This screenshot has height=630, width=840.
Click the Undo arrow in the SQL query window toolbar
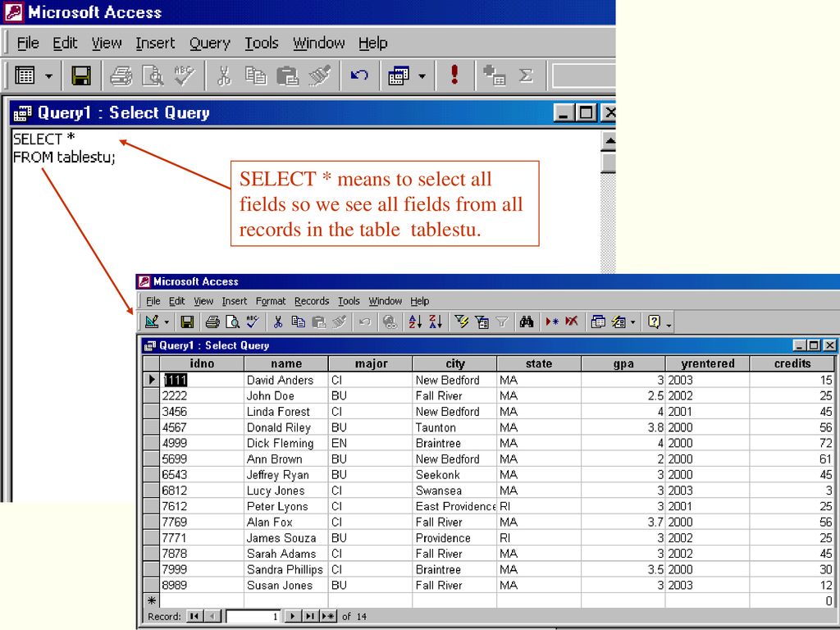click(359, 75)
